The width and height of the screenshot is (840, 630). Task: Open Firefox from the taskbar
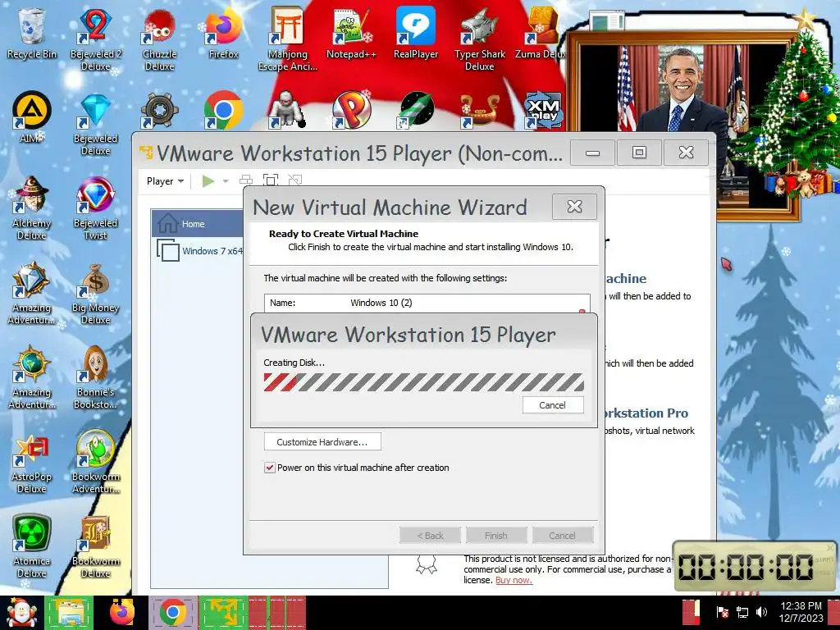[x=121, y=613]
